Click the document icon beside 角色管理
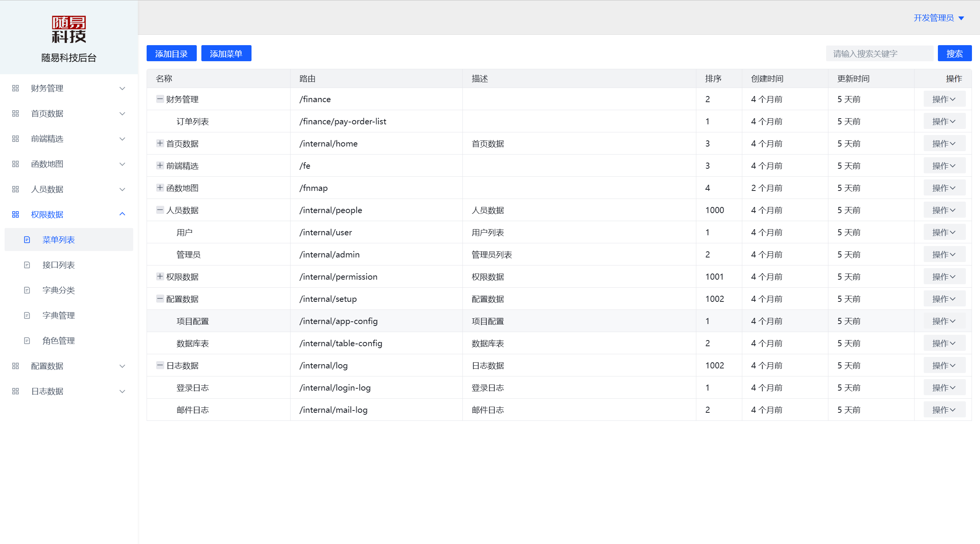 point(27,341)
